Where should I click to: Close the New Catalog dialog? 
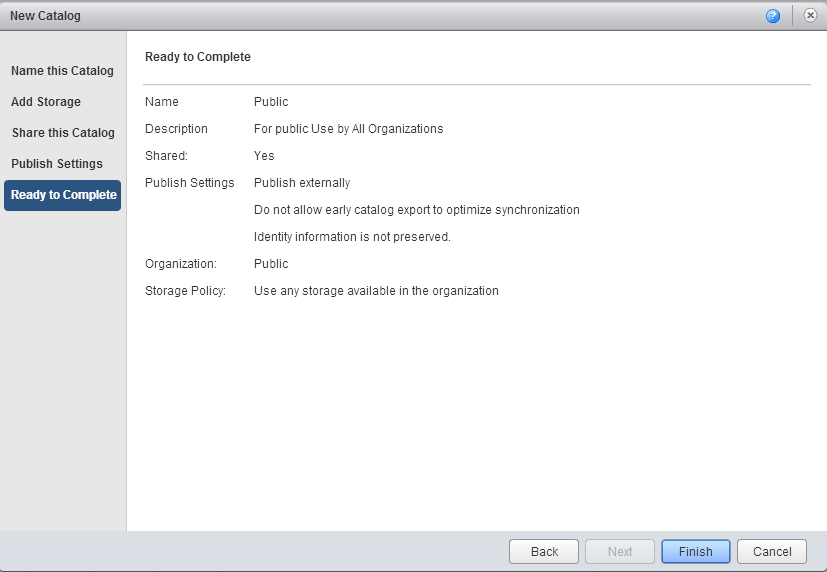point(810,16)
